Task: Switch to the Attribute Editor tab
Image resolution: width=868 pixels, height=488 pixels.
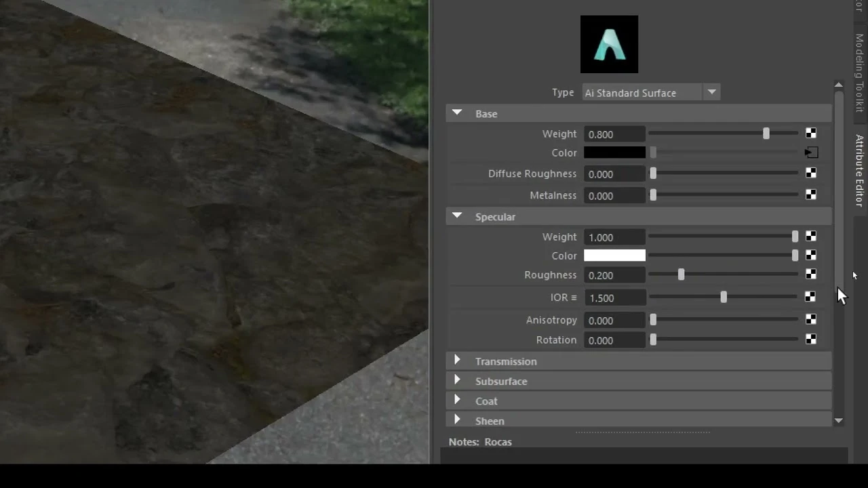Action: pyautogui.click(x=859, y=170)
